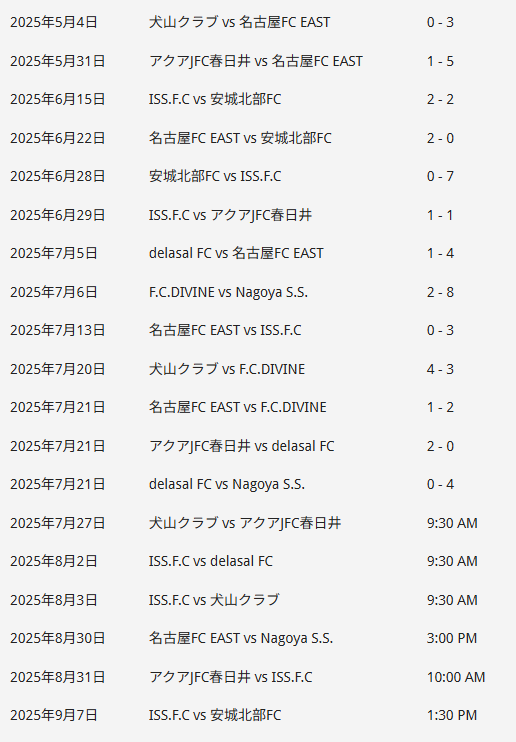Image resolution: width=516 pixels, height=742 pixels.
Task: Select the date 2025年9月7日
Action: 53,715
